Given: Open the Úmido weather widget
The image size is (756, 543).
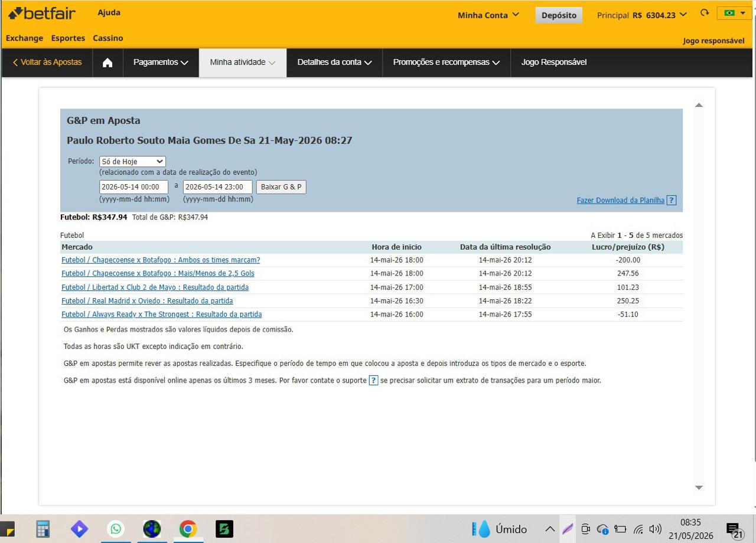Looking at the screenshot, I should point(500,529).
